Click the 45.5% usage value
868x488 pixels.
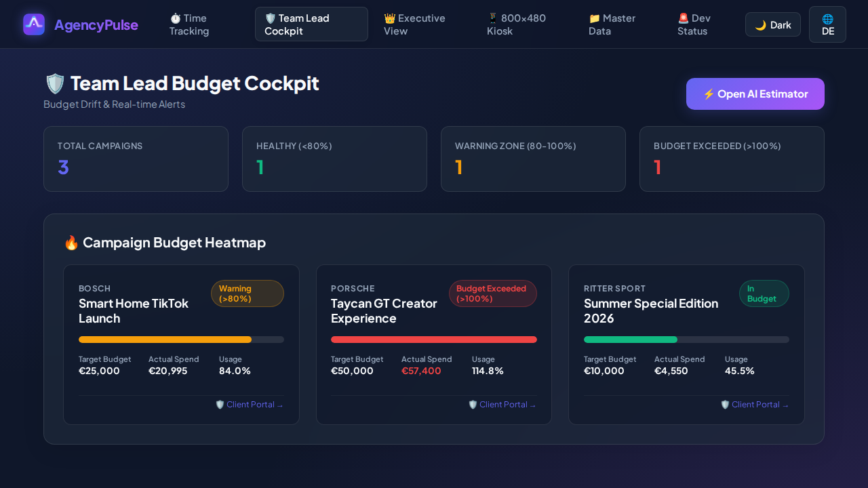click(x=740, y=371)
